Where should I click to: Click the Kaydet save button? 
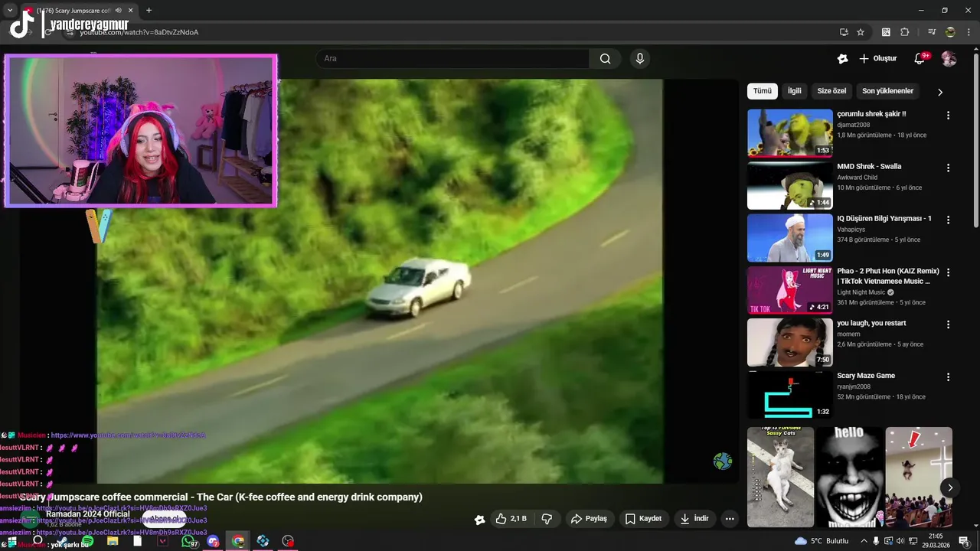[x=643, y=519]
